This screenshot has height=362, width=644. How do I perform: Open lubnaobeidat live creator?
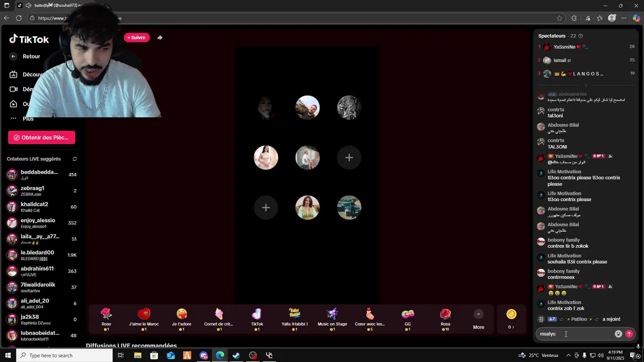click(x=42, y=335)
